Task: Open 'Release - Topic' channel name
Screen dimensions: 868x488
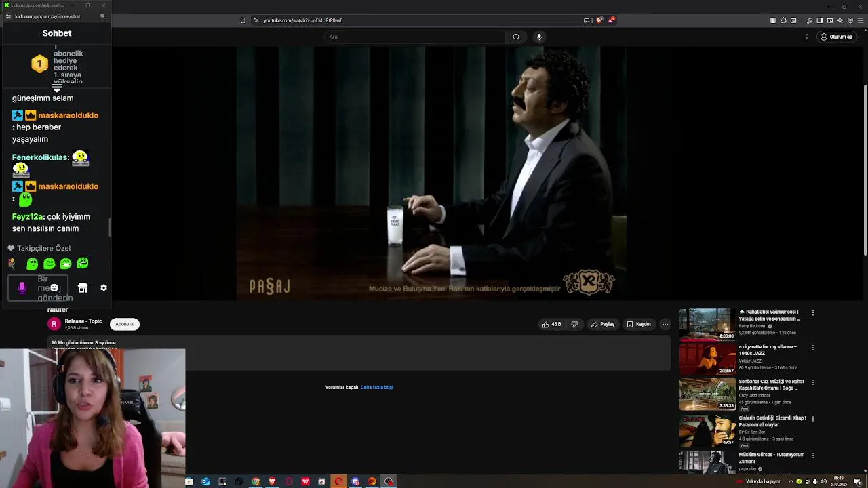Action: tap(83, 321)
